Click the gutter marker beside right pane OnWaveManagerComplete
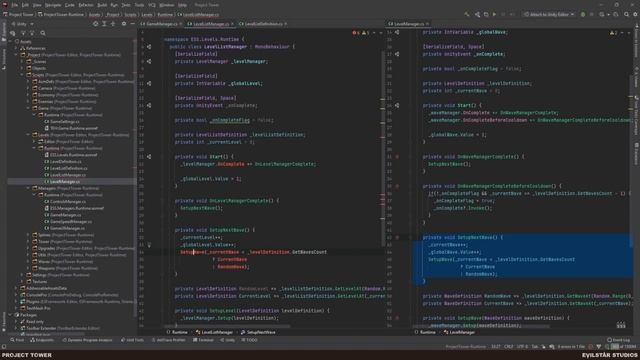640x360 pixels. tap(397, 157)
